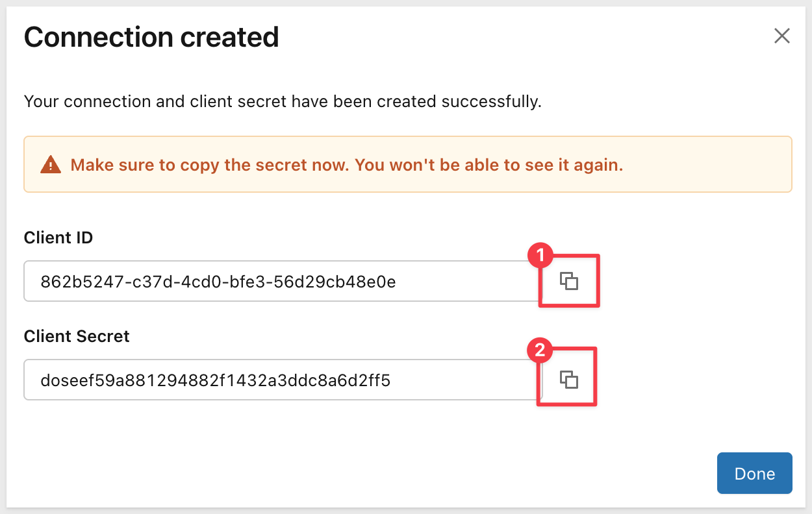Click the "Client ID" field label

[x=58, y=238]
